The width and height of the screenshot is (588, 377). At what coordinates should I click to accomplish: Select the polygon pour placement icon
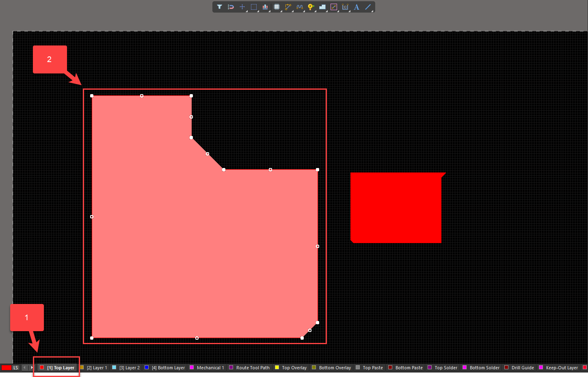click(x=322, y=7)
